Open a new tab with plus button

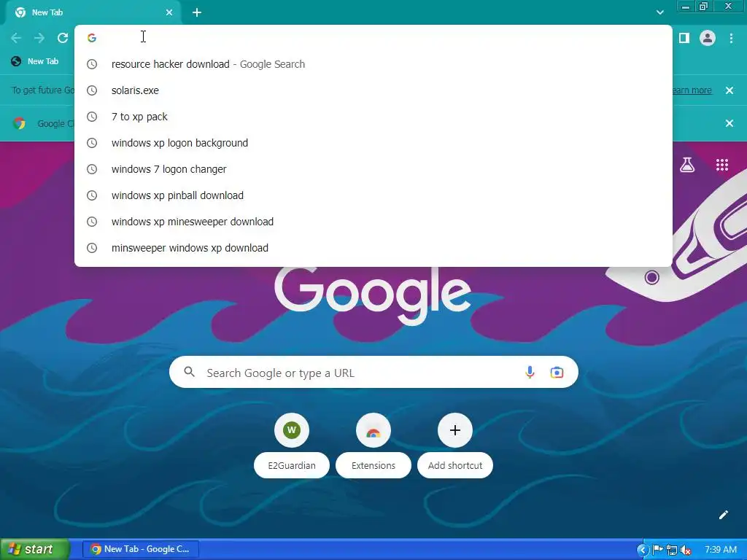197,12
